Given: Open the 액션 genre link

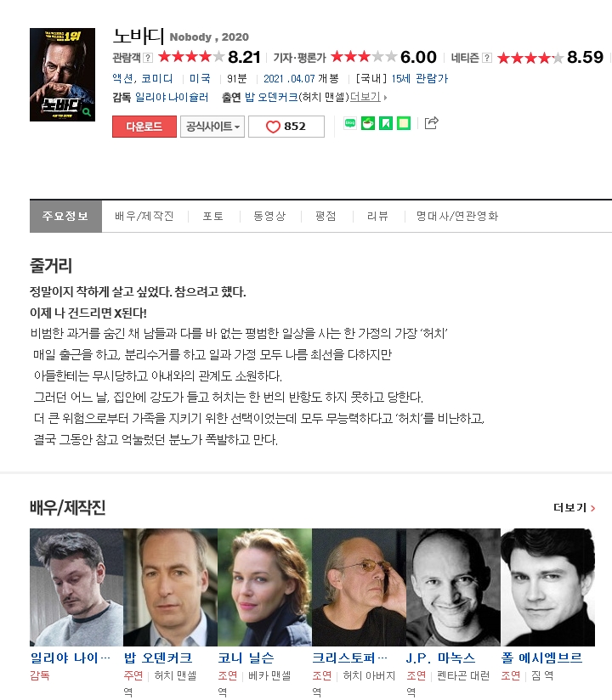Looking at the screenshot, I should click(122, 78).
